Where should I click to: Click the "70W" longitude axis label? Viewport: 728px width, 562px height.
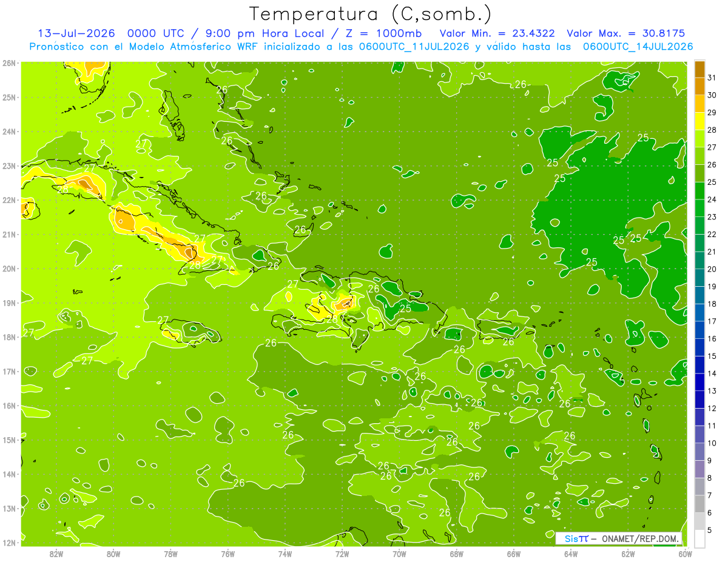click(x=399, y=554)
